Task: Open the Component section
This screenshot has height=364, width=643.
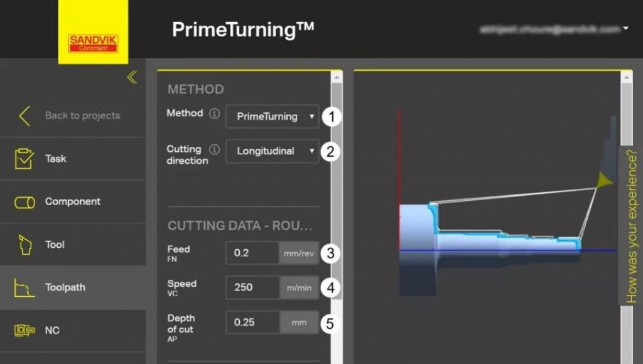Action: 73,201
